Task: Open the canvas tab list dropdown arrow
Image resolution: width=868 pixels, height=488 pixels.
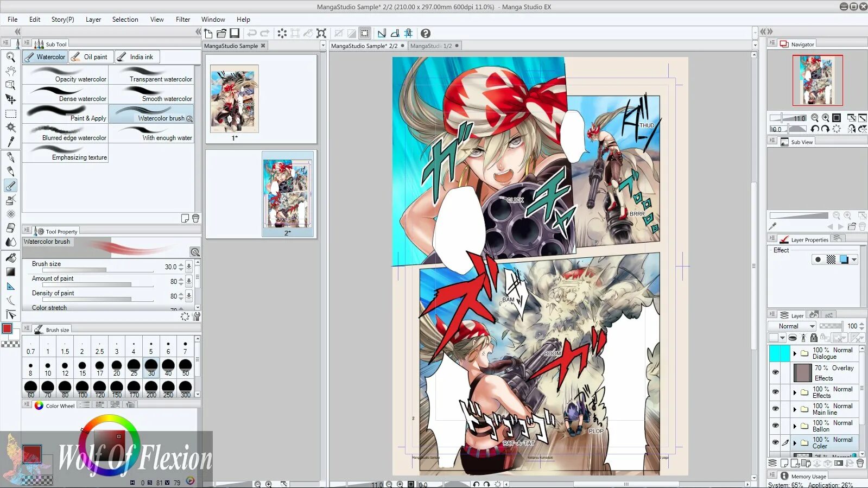Action: [x=755, y=46]
